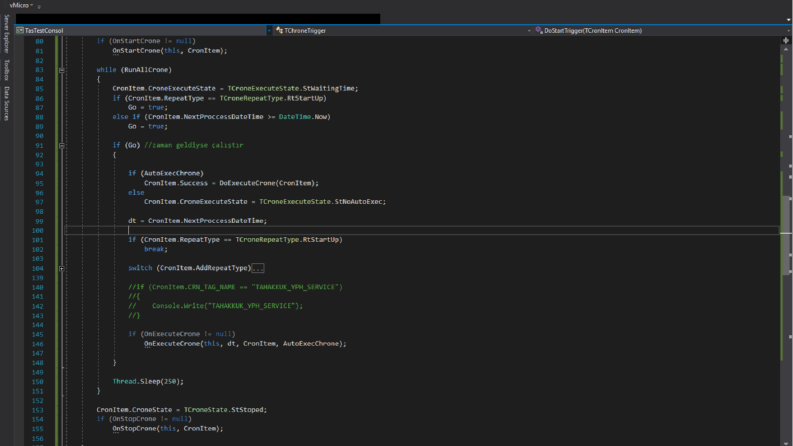Open the active documents list arrow

[x=788, y=19]
